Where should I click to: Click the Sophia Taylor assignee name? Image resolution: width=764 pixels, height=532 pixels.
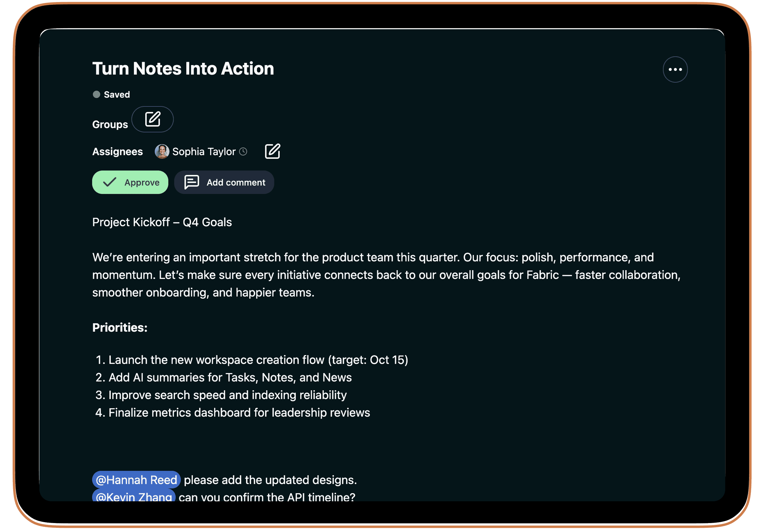[204, 152]
